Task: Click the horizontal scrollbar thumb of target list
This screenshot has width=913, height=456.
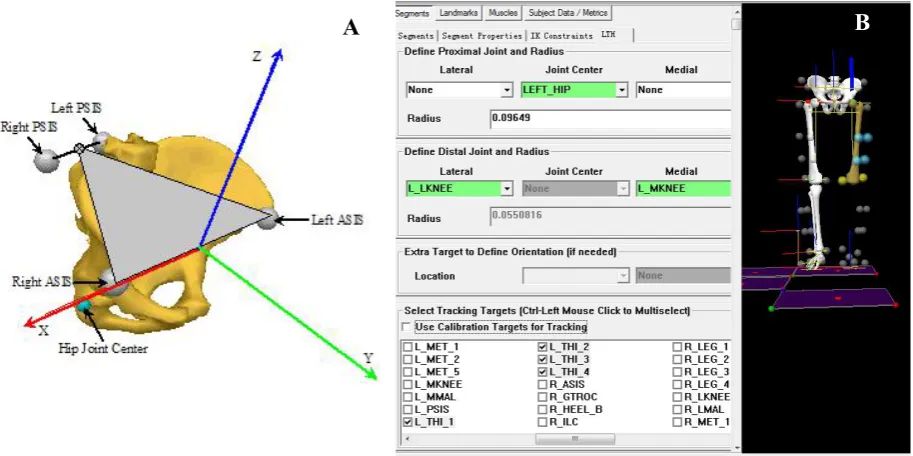Action: (575, 438)
